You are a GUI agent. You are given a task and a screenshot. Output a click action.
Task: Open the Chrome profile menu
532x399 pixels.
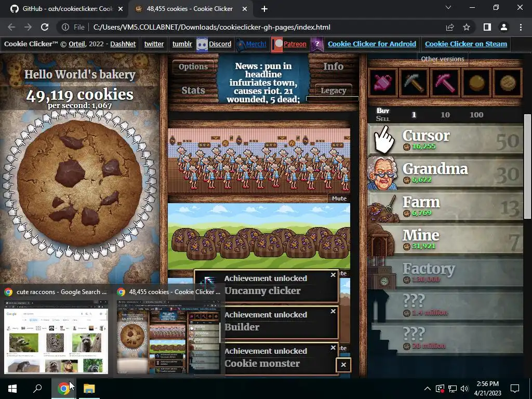(x=504, y=27)
